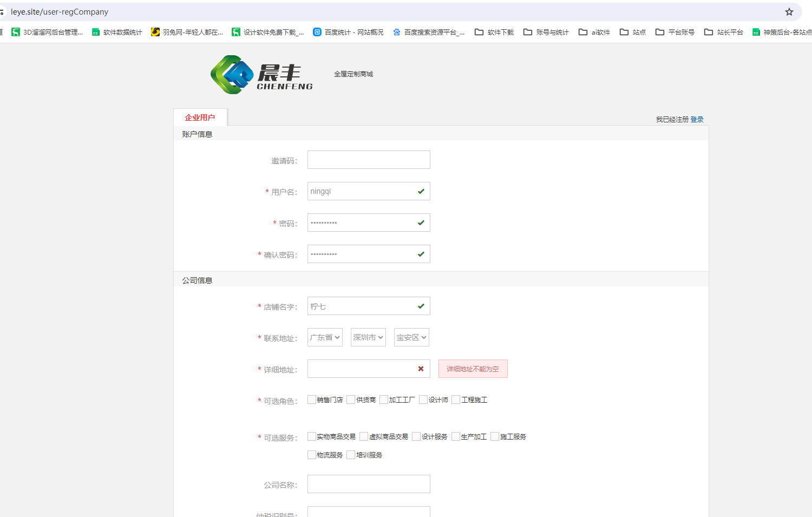
Task: Open the 神策后台 bookmark
Action: (x=782, y=32)
